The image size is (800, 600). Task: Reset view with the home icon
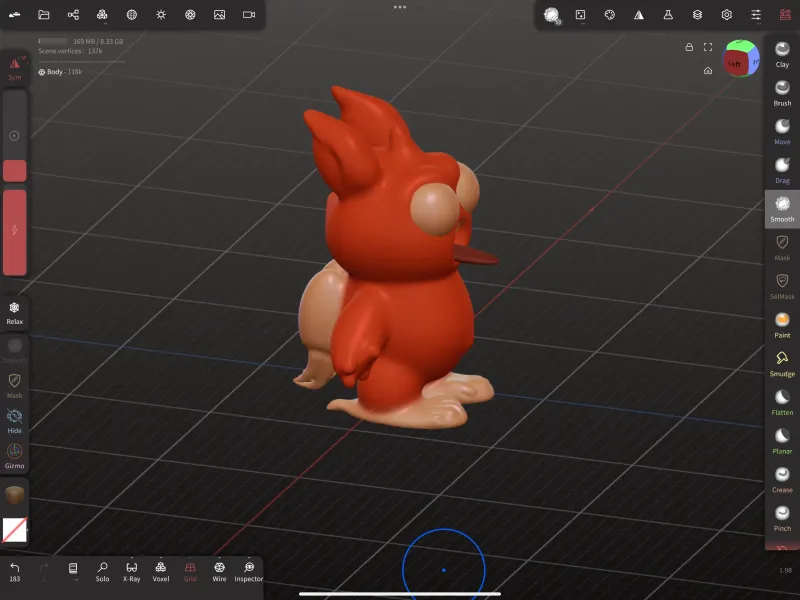click(x=708, y=70)
